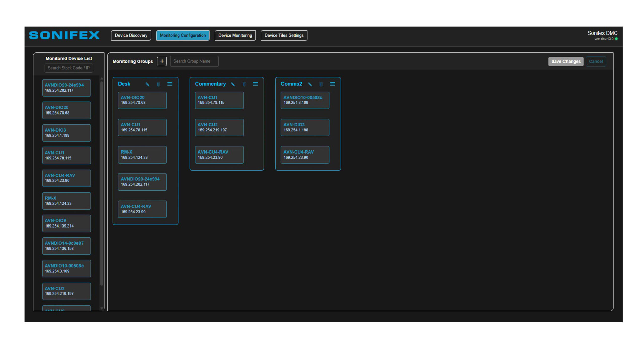Image resolution: width=644 pixels, height=341 pixels.
Task: Delete the Commentary group trash icon
Action: tap(244, 84)
